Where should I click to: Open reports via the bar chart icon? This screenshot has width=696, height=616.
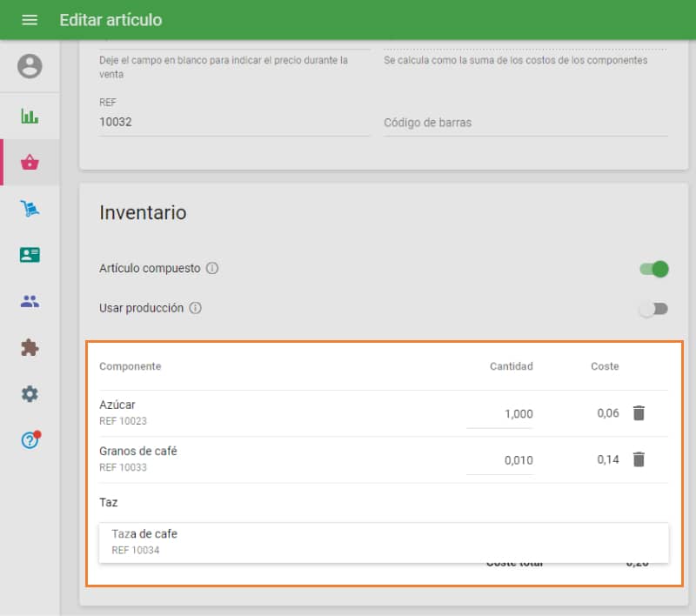(29, 115)
